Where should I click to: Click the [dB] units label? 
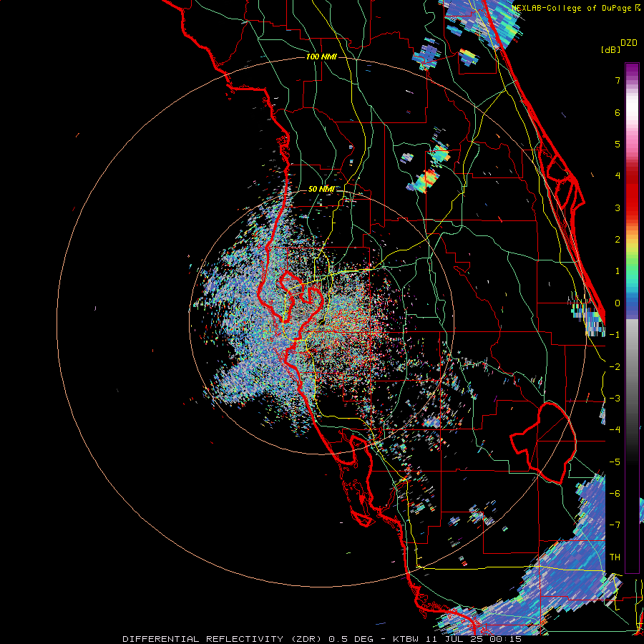[x=610, y=49]
